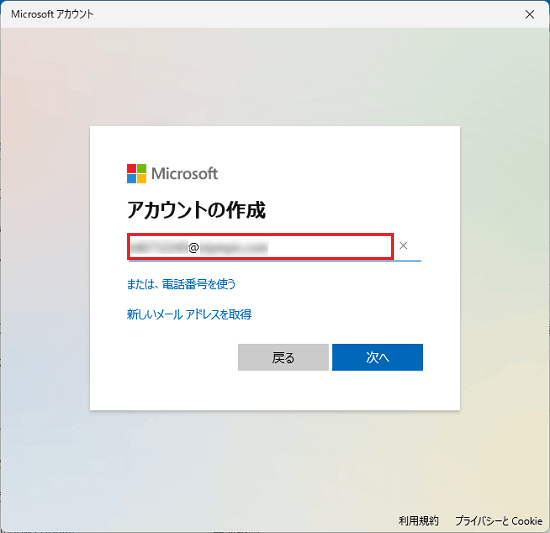
Task: Click the Microsoft アカウント window title
Action: tap(52, 14)
